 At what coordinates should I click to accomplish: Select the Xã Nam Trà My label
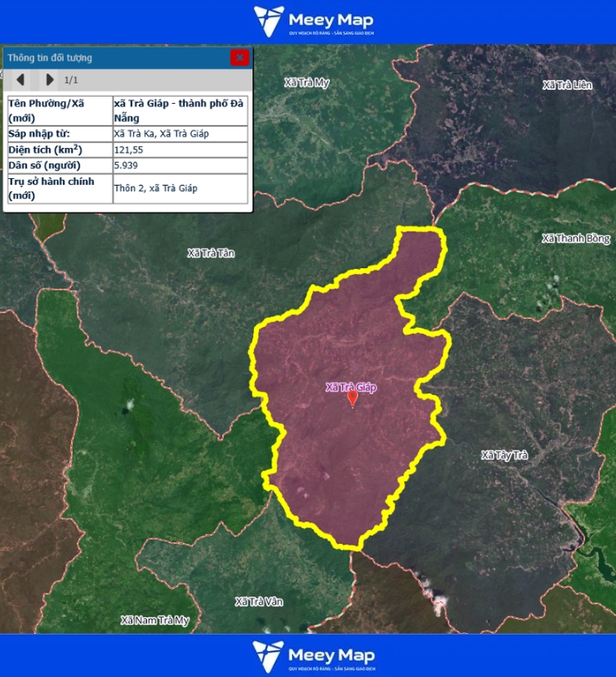tap(155, 620)
